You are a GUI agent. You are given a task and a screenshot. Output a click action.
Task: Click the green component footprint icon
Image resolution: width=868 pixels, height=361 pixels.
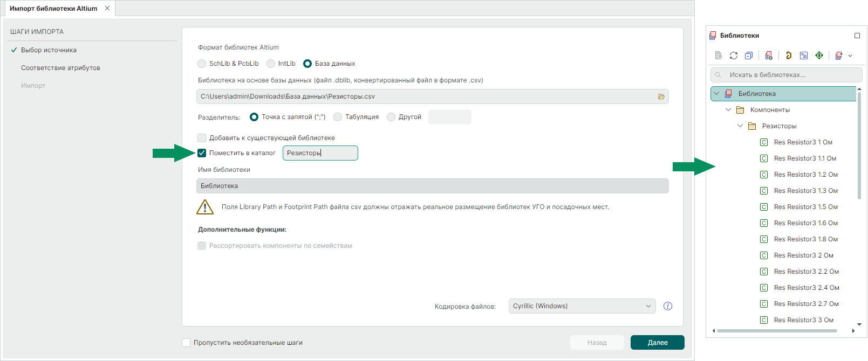coord(819,55)
